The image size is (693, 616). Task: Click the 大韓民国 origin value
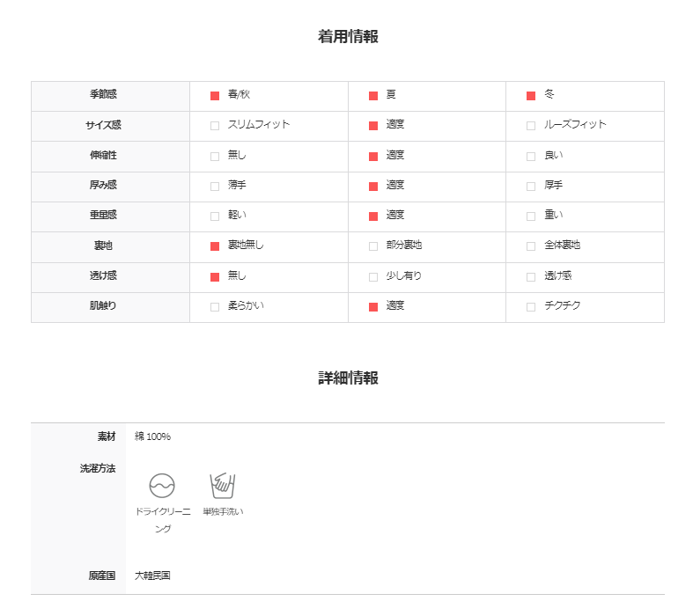click(152, 576)
